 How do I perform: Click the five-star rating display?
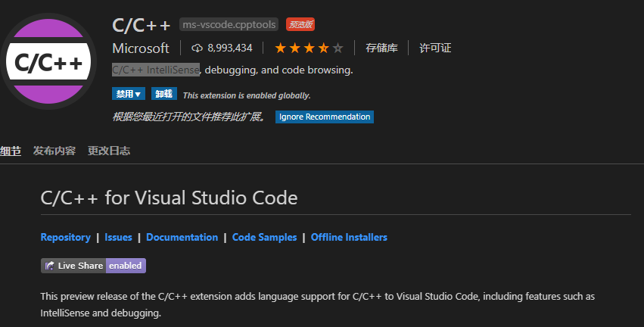(309, 48)
